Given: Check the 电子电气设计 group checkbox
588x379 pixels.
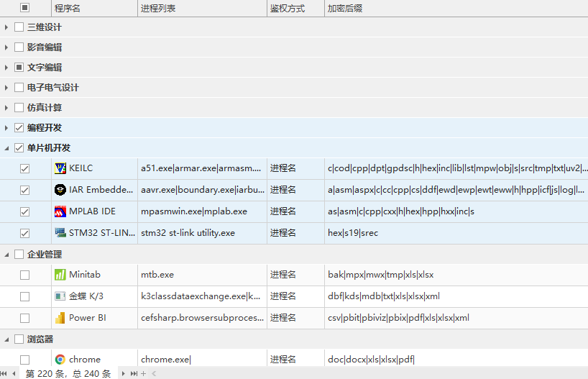Looking at the screenshot, I should point(19,88).
